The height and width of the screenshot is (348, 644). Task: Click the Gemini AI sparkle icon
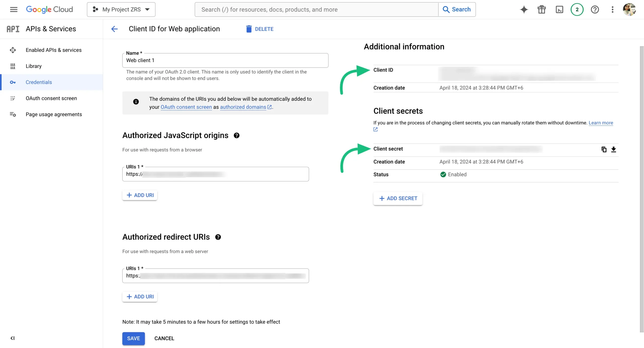[524, 10]
